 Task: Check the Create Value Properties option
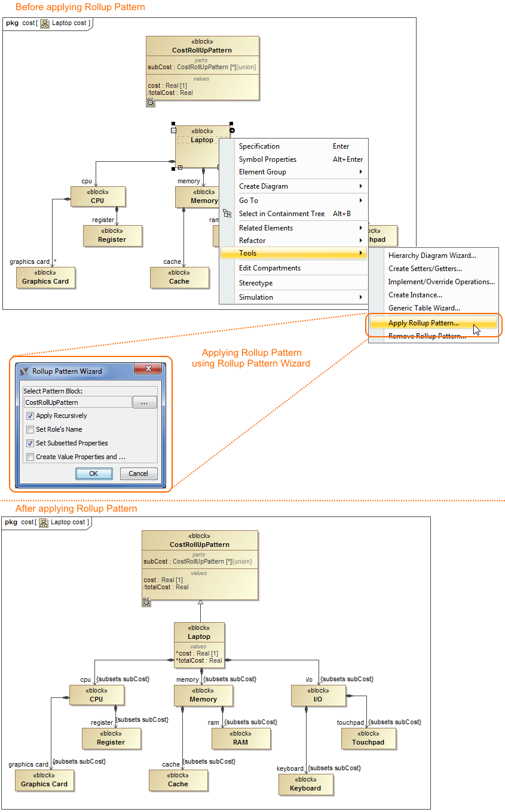[x=30, y=457]
